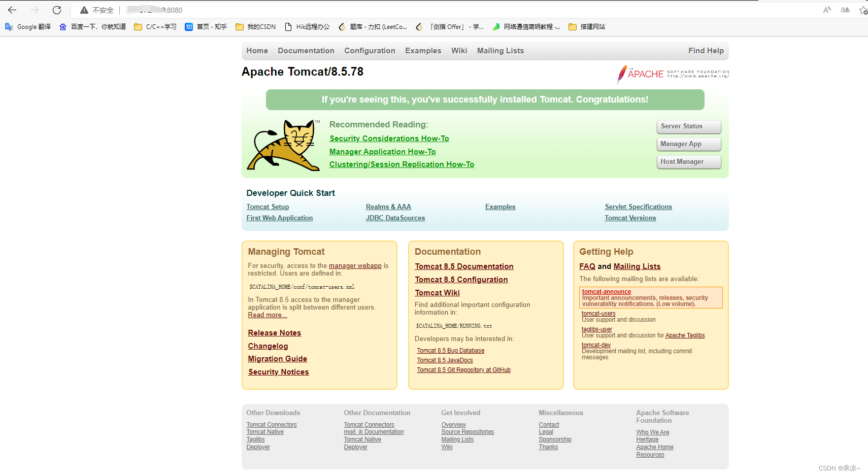Image resolution: width=868 pixels, height=476 pixels.
Task: Open the Release Notes link
Action: [275, 333]
